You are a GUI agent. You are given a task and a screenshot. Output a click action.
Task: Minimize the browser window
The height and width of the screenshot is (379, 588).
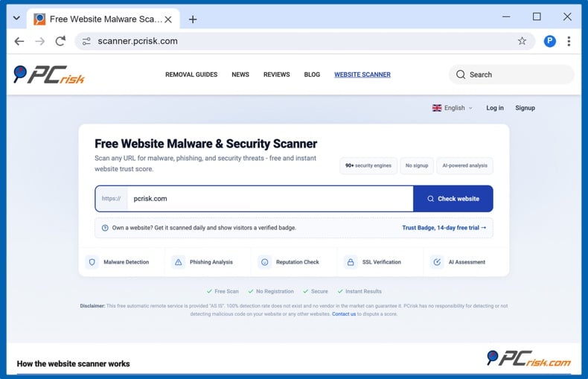506,17
